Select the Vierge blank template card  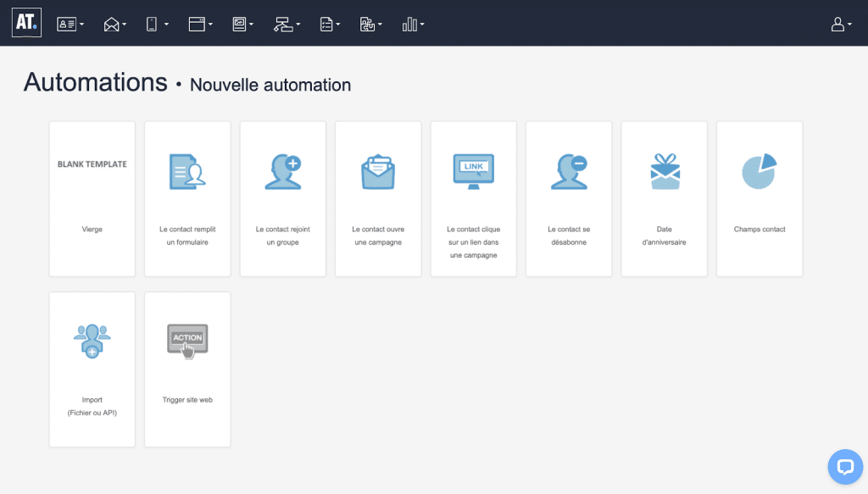coord(92,198)
